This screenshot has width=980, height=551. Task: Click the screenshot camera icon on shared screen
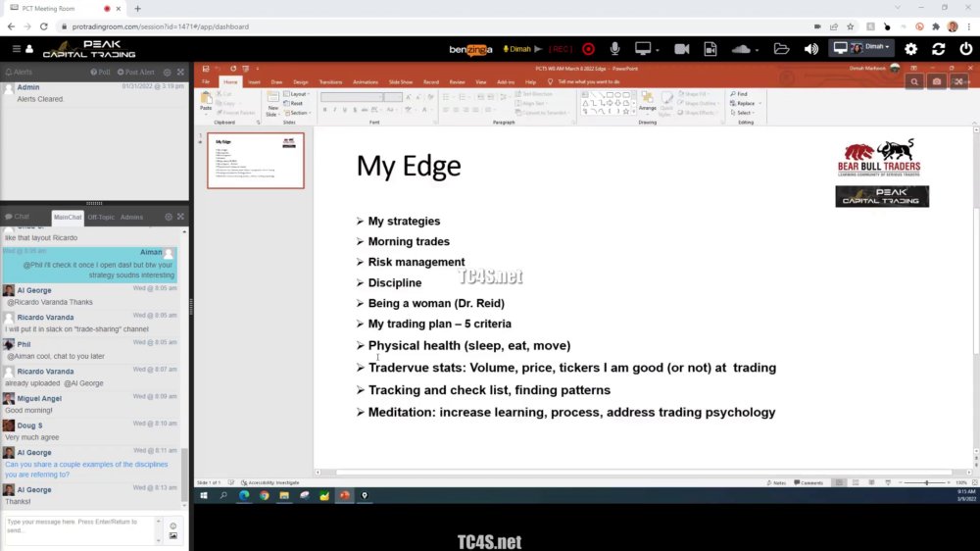coord(936,82)
